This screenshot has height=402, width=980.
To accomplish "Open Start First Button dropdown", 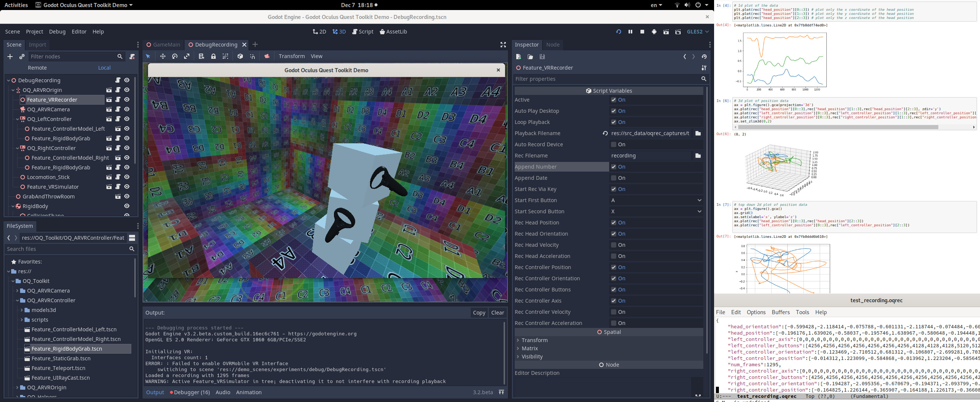I will tap(656, 200).
